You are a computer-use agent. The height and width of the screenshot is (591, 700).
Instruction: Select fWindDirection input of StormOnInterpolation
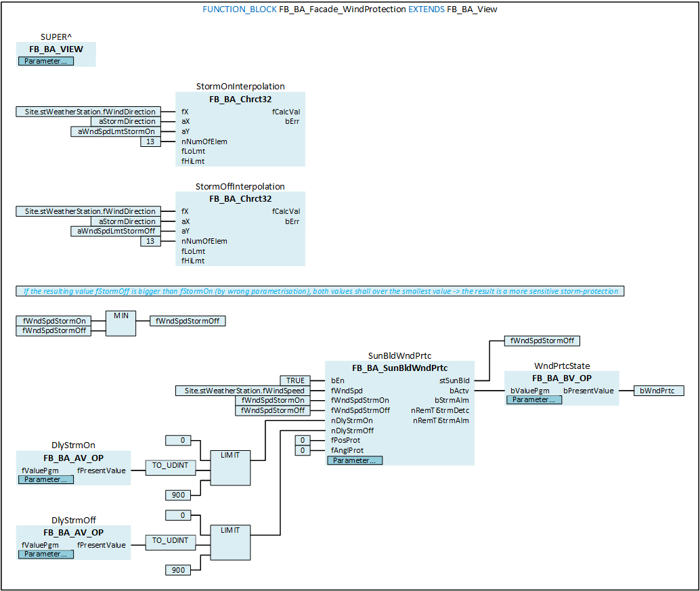[x=89, y=112]
